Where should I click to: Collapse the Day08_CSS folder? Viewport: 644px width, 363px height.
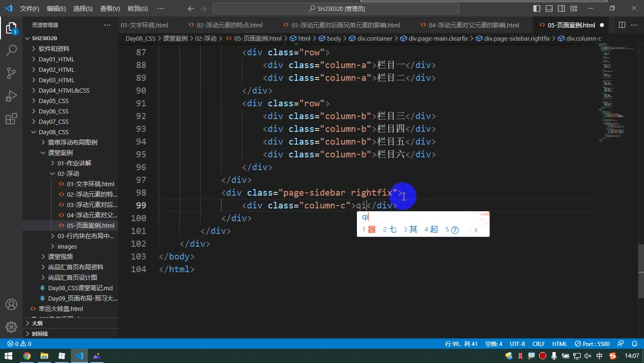click(x=70, y=132)
